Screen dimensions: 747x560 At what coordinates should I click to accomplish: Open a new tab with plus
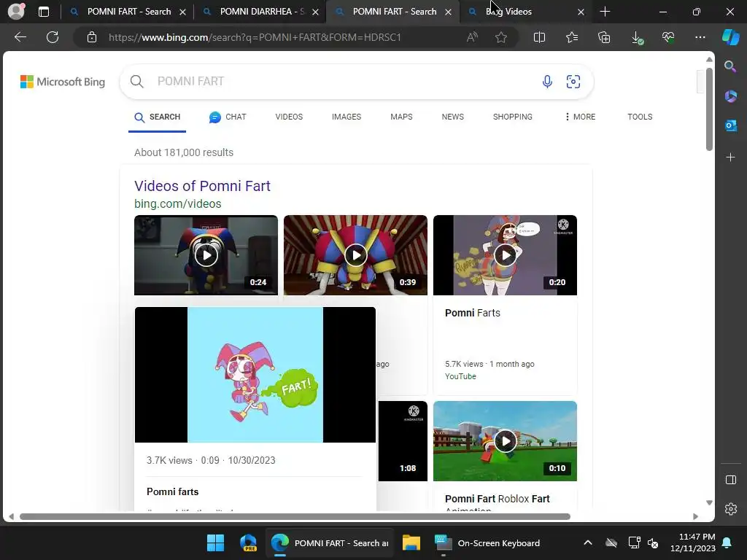tap(605, 12)
